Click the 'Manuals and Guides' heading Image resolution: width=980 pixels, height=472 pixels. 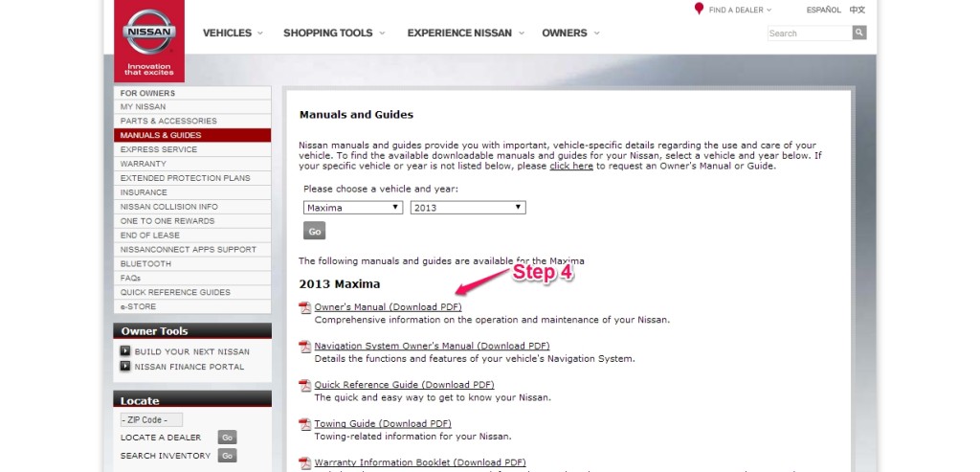(x=356, y=114)
